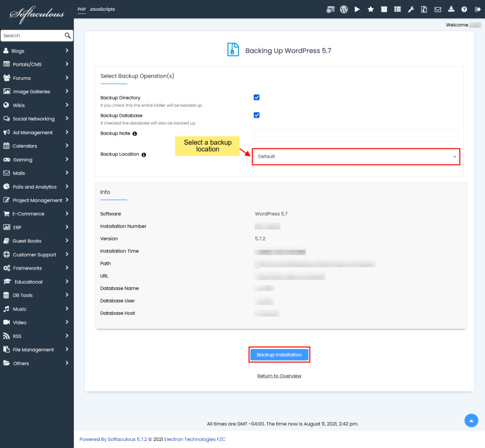Click the E-Commerce cart icon in sidebar

6,214
